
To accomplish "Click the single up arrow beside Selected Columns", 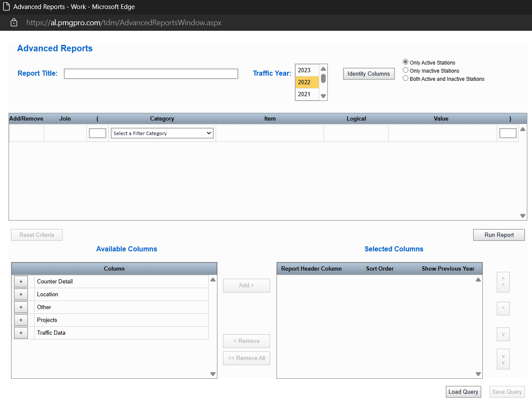I will 503,308.
